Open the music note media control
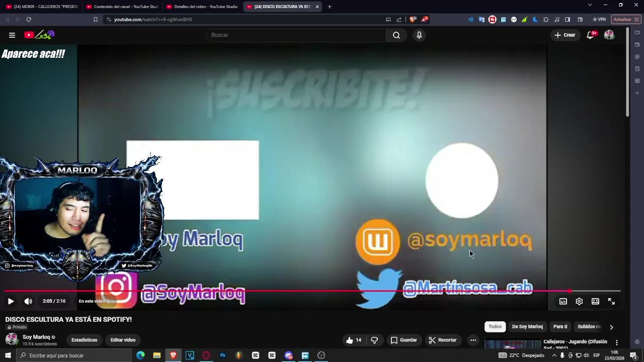644x362 pixels. pos(557,20)
